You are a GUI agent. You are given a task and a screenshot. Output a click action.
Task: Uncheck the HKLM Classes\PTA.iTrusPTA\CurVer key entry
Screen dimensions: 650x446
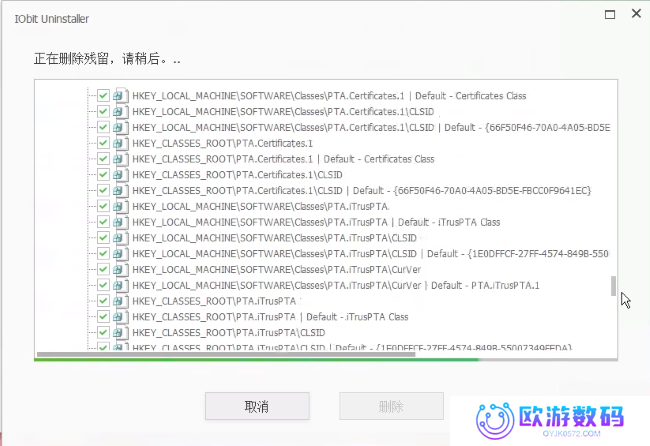click(103, 269)
